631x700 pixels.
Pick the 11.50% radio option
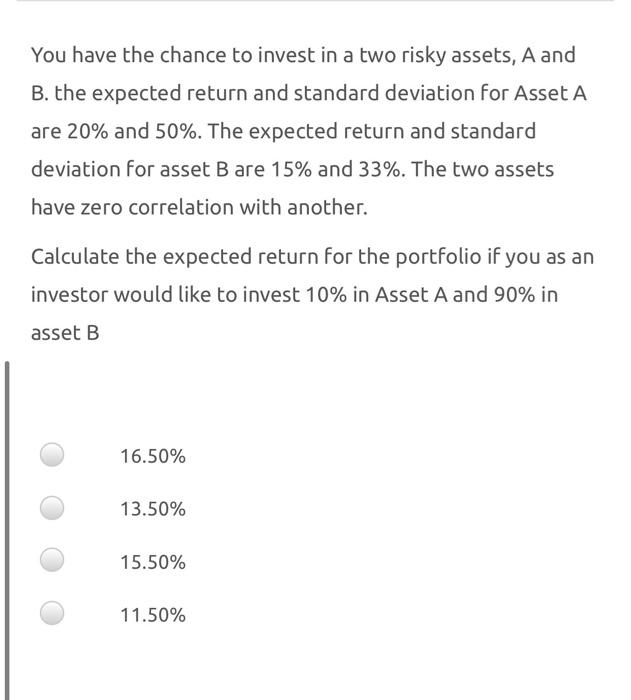52,612
